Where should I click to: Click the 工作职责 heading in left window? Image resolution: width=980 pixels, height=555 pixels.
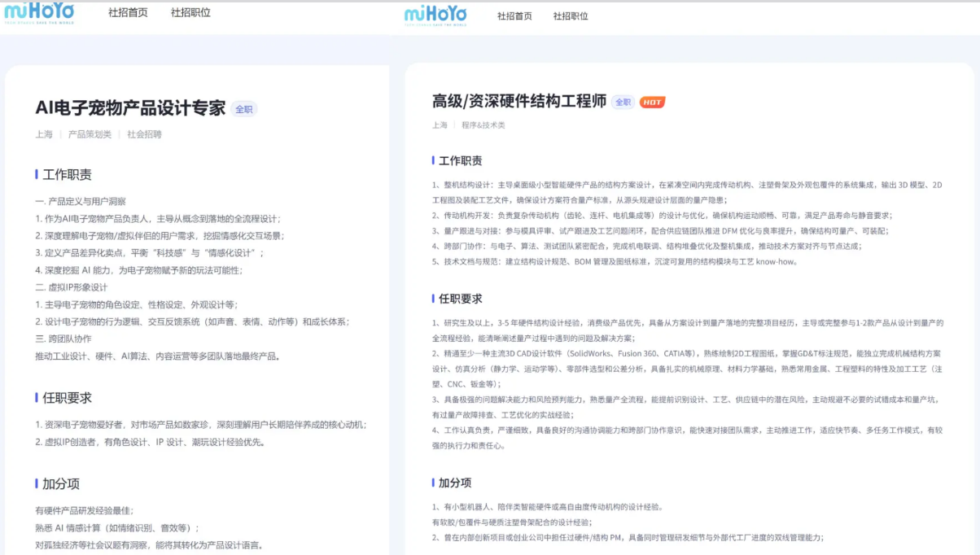point(67,174)
